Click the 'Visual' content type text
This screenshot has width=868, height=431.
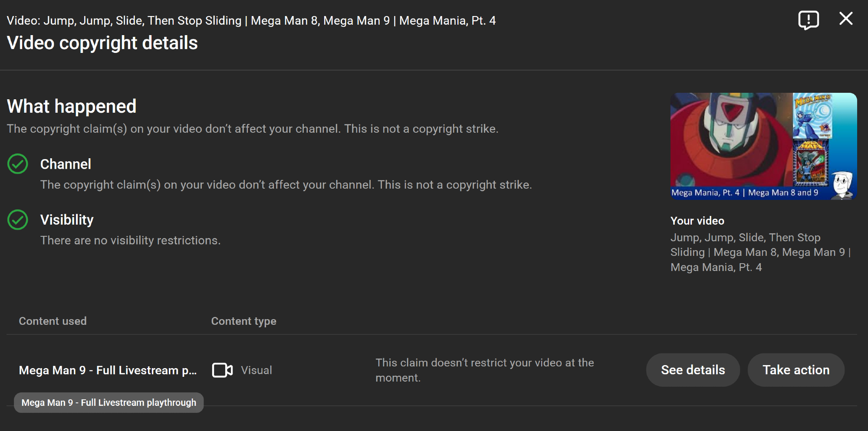[256, 370]
